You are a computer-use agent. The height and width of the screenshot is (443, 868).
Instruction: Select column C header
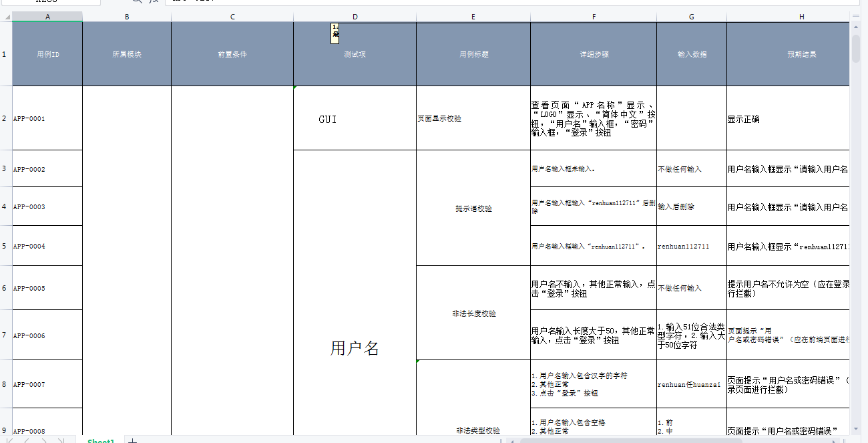coord(232,17)
